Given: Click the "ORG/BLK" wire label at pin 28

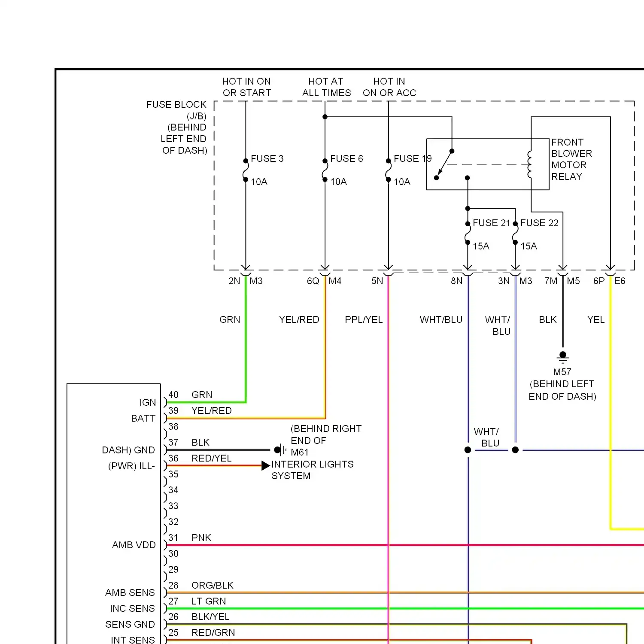Looking at the screenshot, I should 213,586.
